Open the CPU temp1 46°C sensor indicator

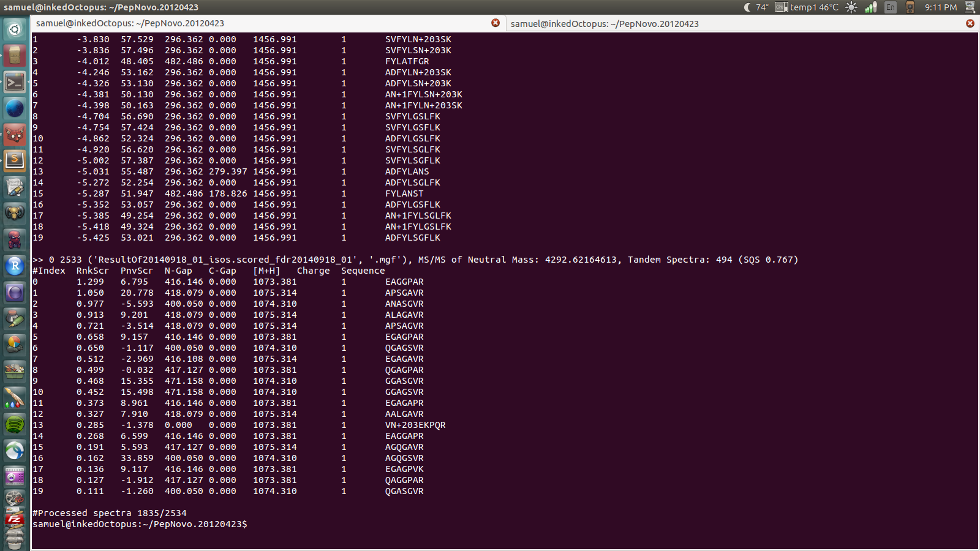click(807, 7)
